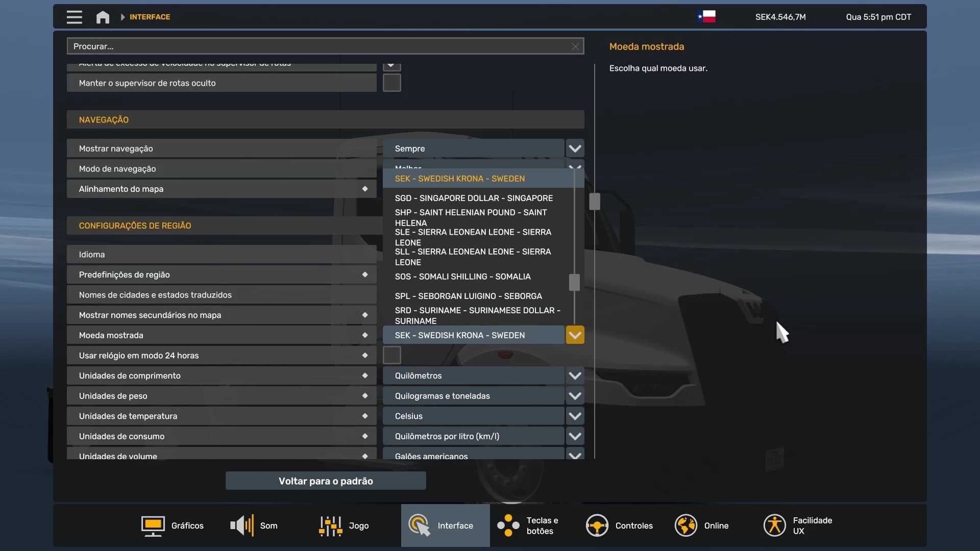Toggle Usar relógio em modo 24 horas checkbox
This screenshot has height=551, width=980.
[x=391, y=355]
